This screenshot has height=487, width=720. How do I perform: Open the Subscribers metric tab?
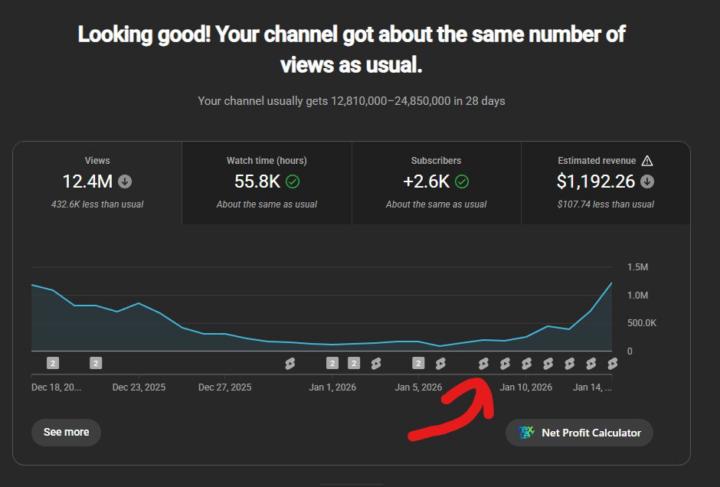[436, 183]
